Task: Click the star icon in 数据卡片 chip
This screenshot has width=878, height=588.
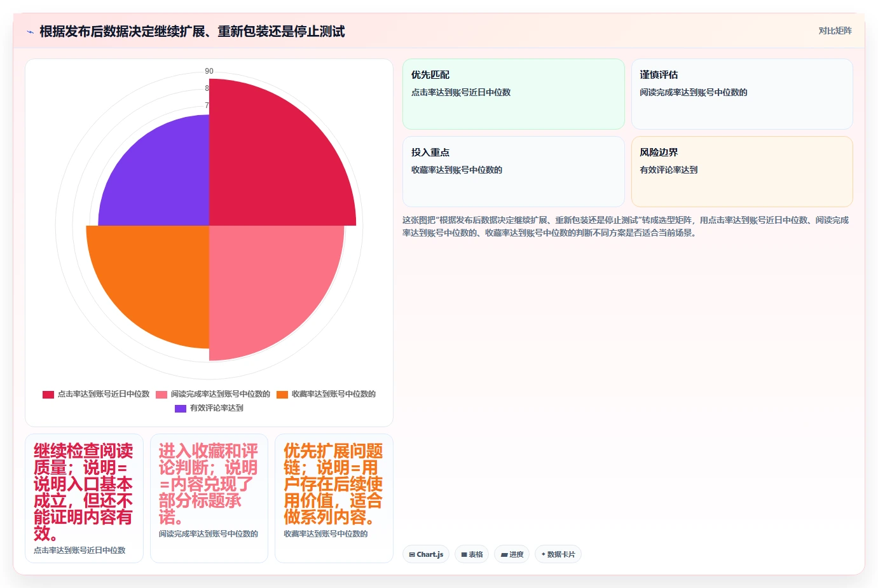Action: (543, 554)
